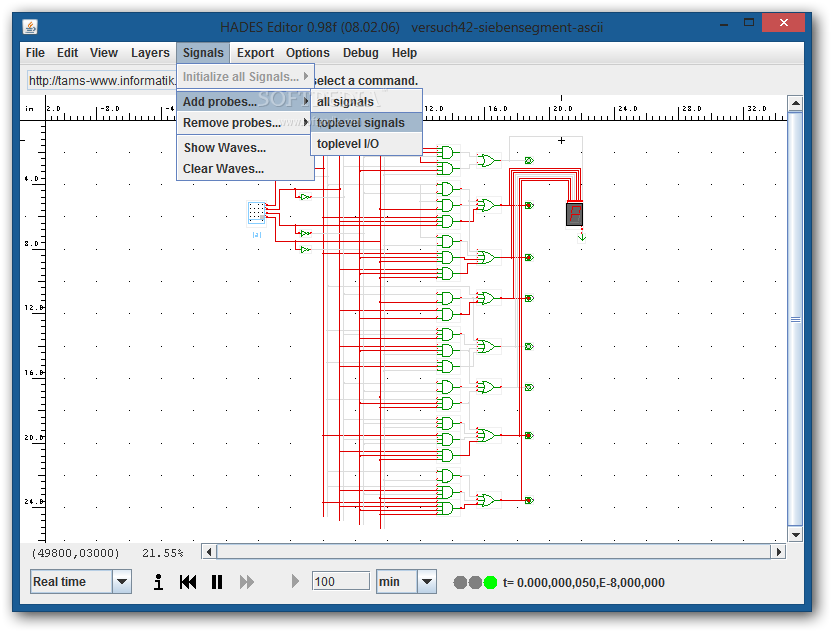Open the Help menu
The width and height of the screenshot is (832, 632).
coord(404,53)
